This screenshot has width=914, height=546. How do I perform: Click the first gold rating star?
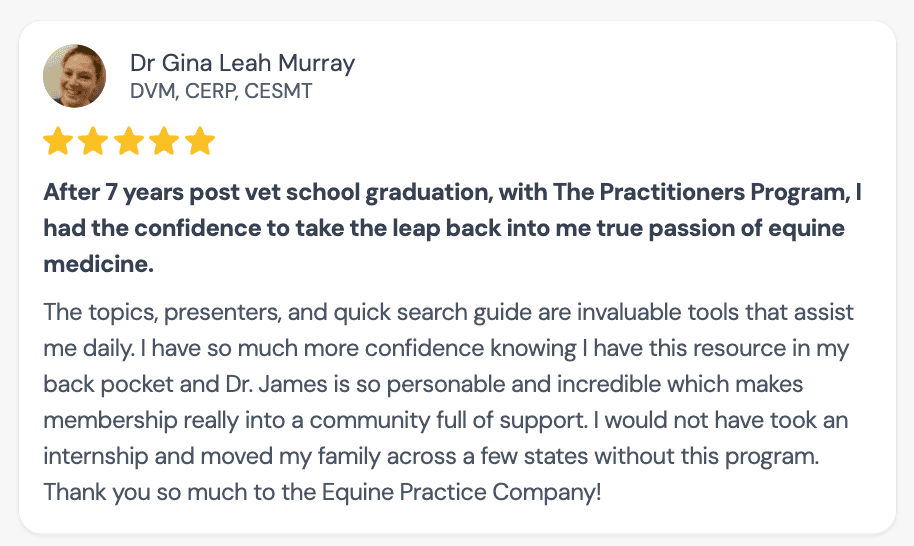(58, 141)
